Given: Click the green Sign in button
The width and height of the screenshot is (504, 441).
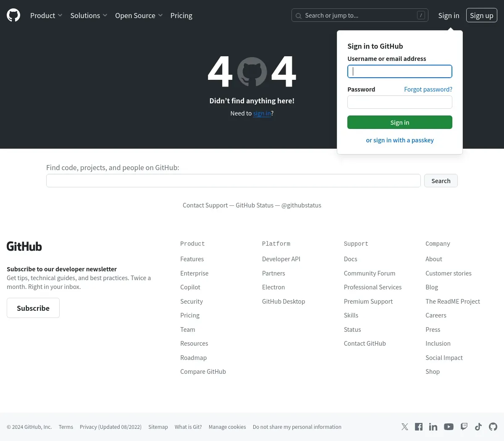Looking at the screenshot, I should [400, 122].
